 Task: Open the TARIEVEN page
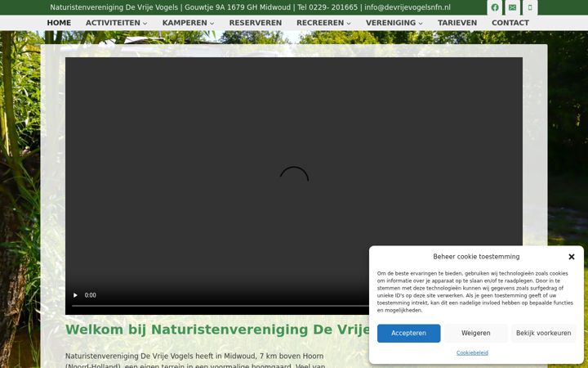457,23
